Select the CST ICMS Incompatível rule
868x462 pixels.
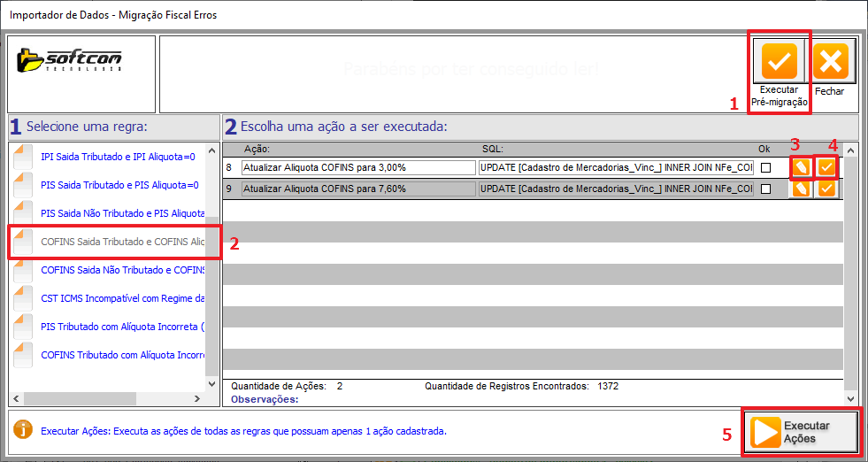pyautogui.click(x=122, y=298)
